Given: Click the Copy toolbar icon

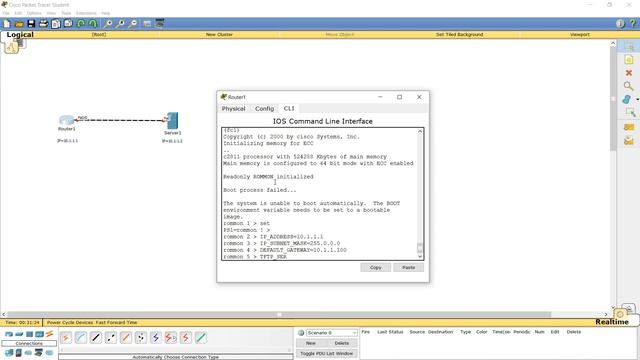Looking at the screenshot, I should point(56,24).
